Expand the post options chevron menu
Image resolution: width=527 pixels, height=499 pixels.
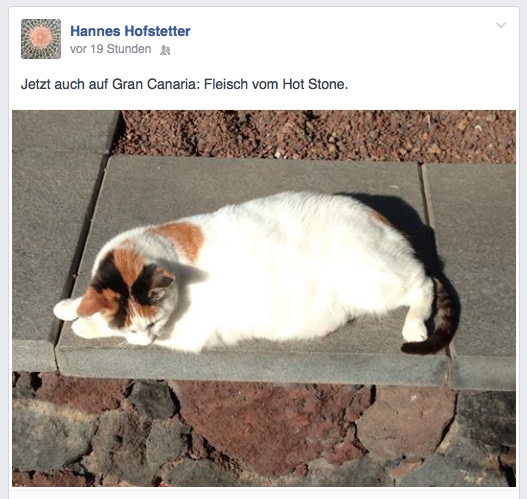coord(501,26)
